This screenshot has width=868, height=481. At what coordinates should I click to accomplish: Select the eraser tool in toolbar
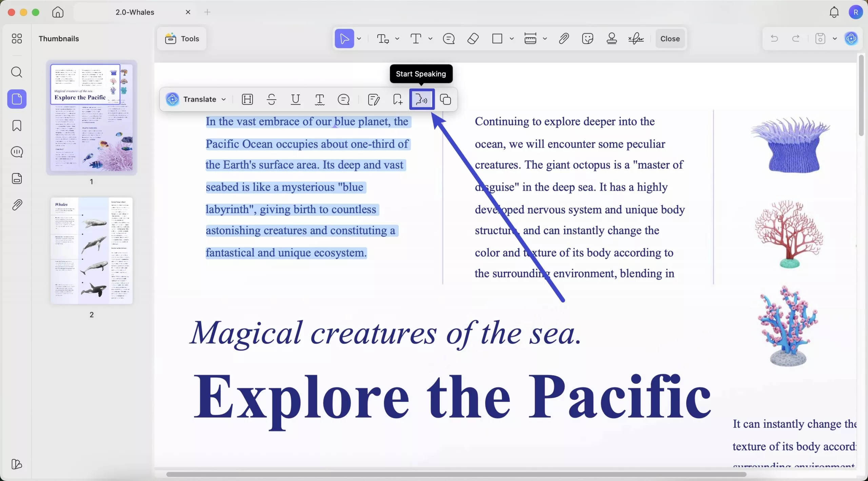pos(473,39)
